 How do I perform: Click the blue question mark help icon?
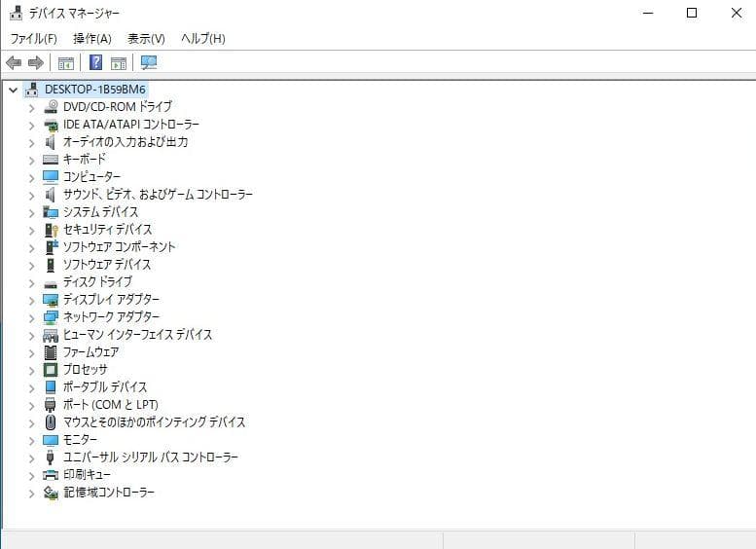pyautogui.click(x=96, y=62)
